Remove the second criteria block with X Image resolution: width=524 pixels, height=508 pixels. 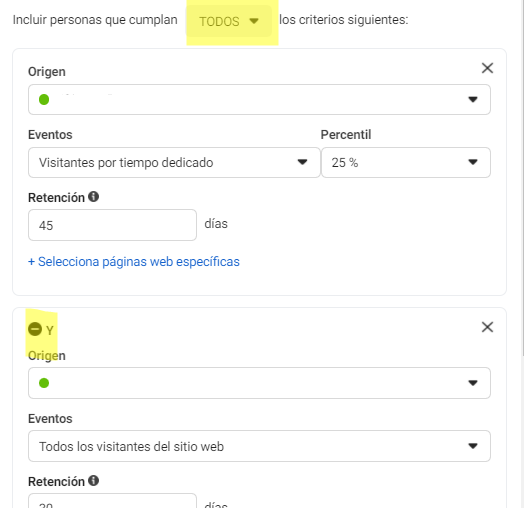tap(487, 327)
